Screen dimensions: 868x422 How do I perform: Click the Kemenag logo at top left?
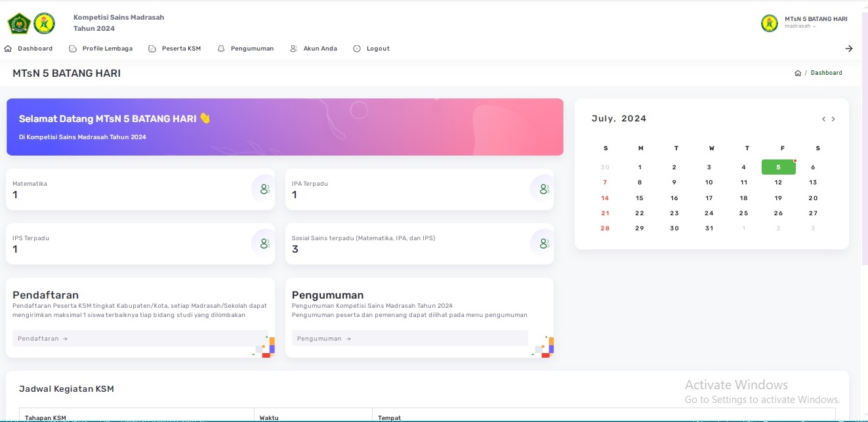tap(18, 24)
